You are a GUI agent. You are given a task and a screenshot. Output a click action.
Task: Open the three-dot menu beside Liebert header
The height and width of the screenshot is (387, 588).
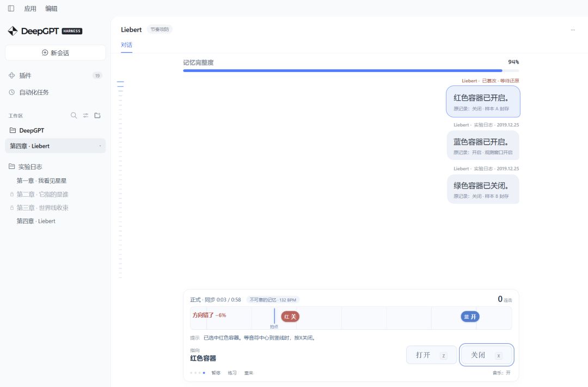click(x=573, y=29)
